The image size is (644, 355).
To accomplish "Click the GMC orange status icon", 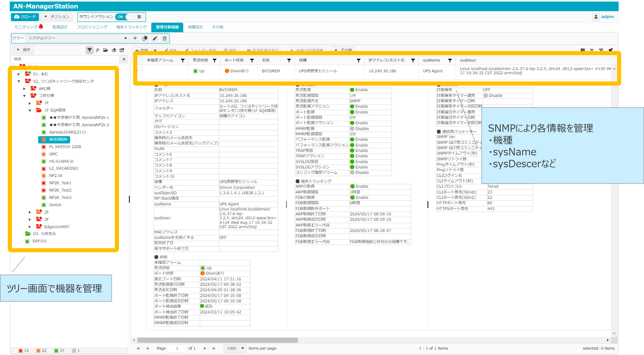I will pyautogui.click(x=44, y=154).
